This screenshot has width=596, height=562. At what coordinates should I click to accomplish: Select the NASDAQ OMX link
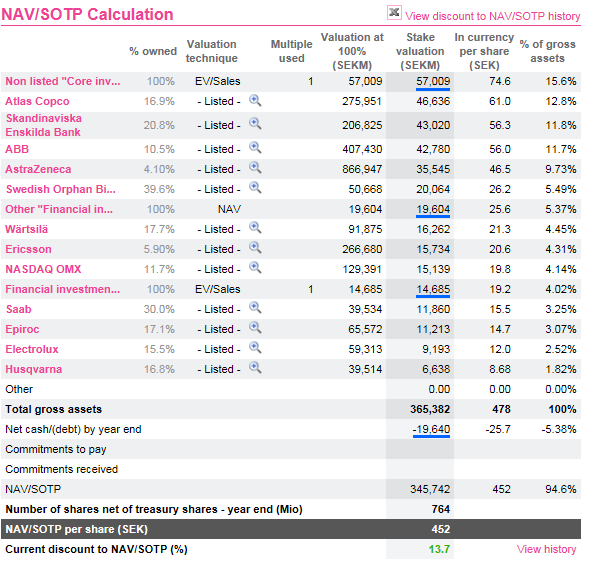(x=43, y=269)
